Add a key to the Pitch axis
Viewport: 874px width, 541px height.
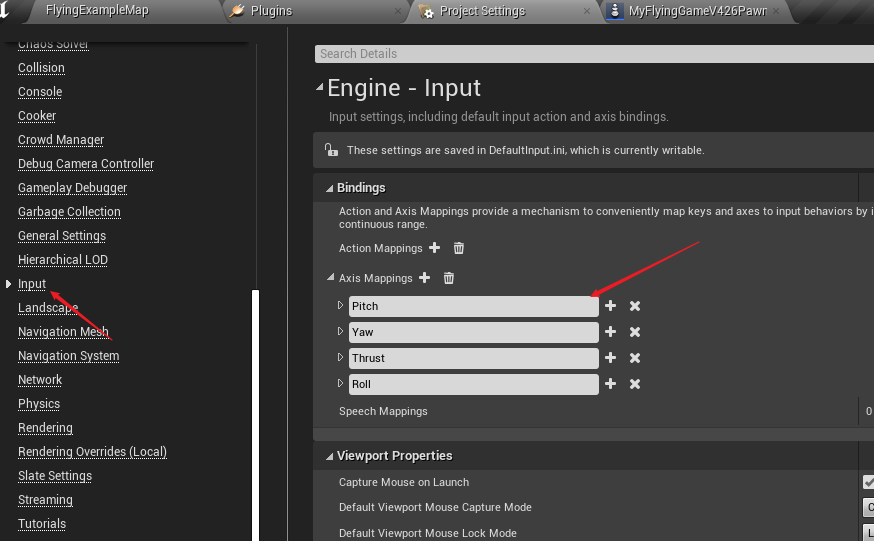pyautogui.click(x=610, y=306)
